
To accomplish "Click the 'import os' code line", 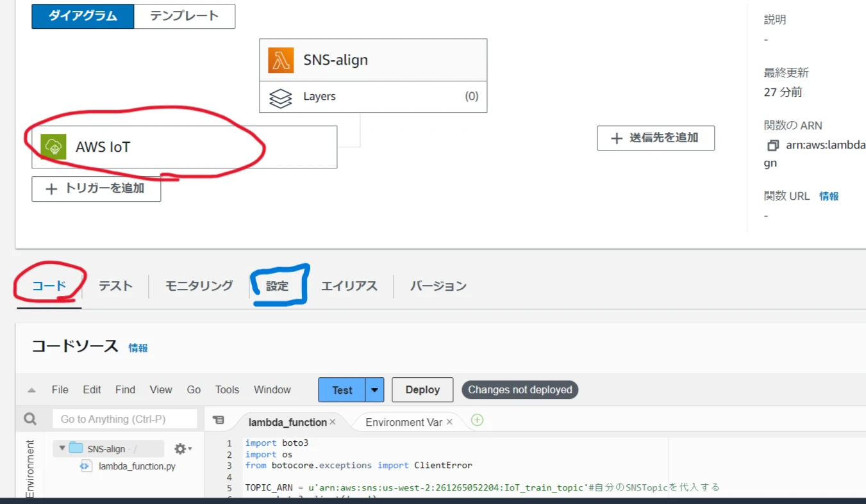I will (269, 455).
